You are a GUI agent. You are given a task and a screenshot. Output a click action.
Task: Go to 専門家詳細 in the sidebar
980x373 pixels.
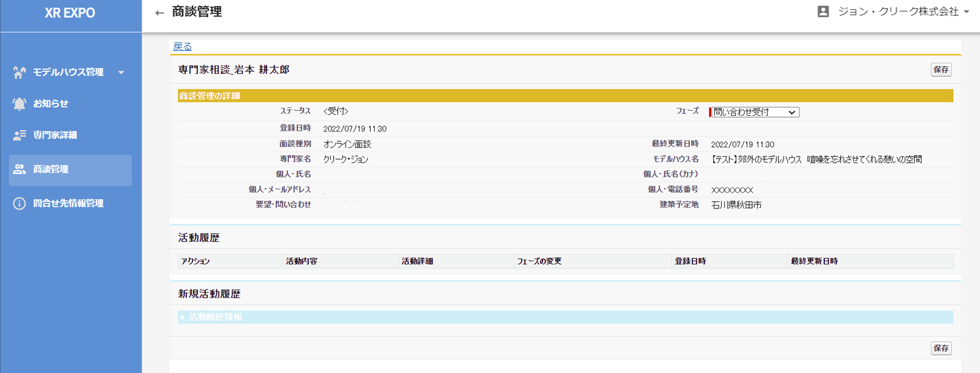(55, 135)
